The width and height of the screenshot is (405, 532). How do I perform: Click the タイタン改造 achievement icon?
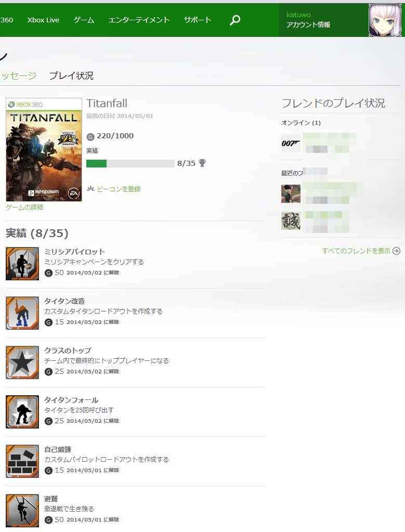tap(22, 313)
